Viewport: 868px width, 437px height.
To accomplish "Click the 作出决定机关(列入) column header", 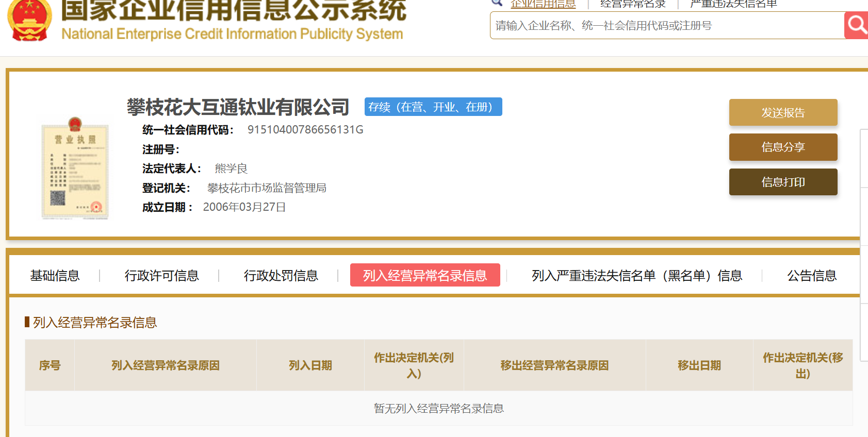I will [x=414, y=365].
